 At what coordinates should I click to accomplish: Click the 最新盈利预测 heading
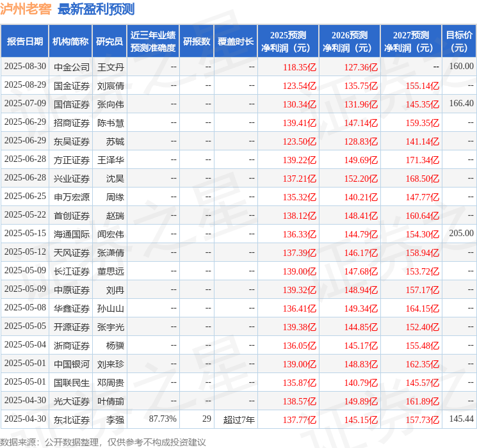coord(96,9)
